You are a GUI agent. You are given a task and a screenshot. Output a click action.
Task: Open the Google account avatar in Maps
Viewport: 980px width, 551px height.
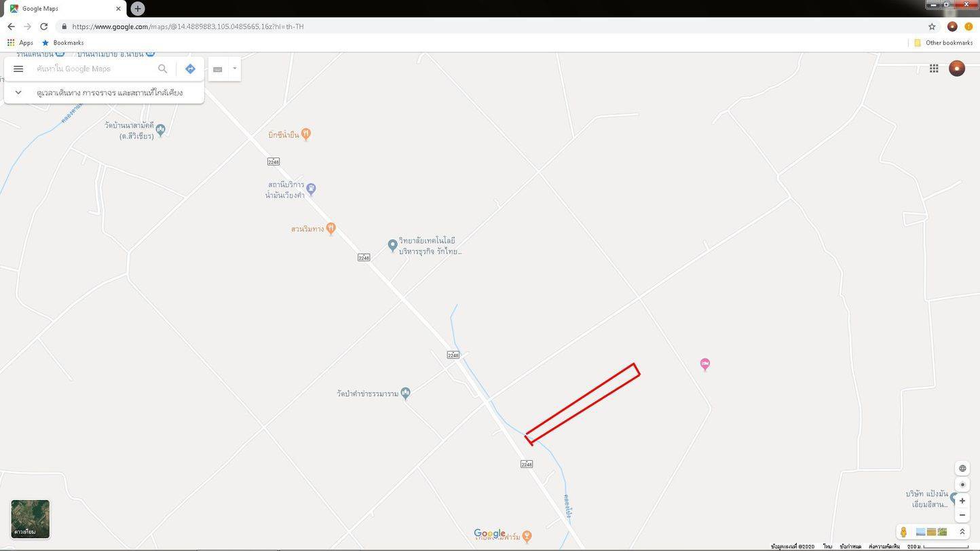coord(957,68)
